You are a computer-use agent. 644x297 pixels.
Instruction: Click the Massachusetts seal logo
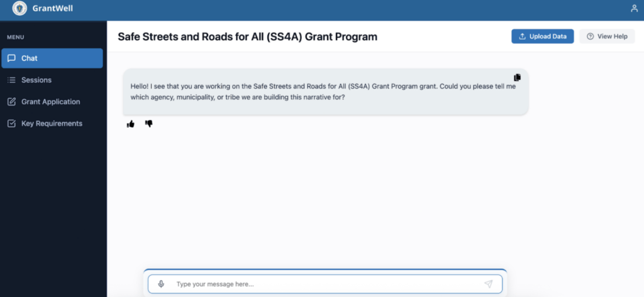coord(19,8)
